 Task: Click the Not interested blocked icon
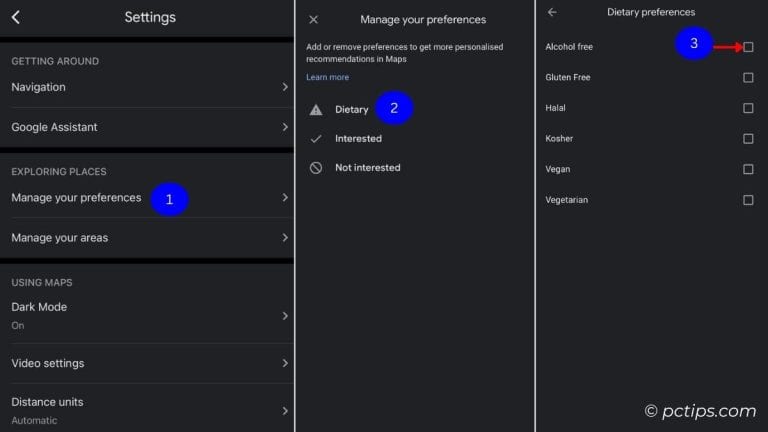tap(316, 168)
